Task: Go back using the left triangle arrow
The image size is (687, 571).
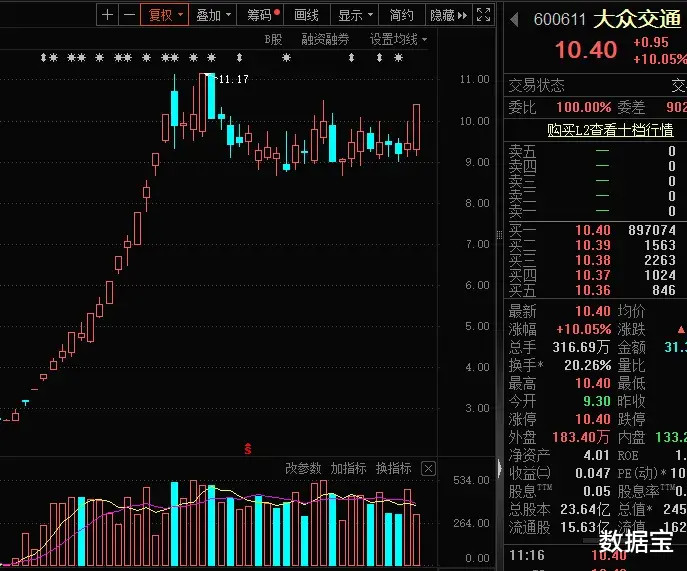Action: pyautogui.click(x=515, y=19)
